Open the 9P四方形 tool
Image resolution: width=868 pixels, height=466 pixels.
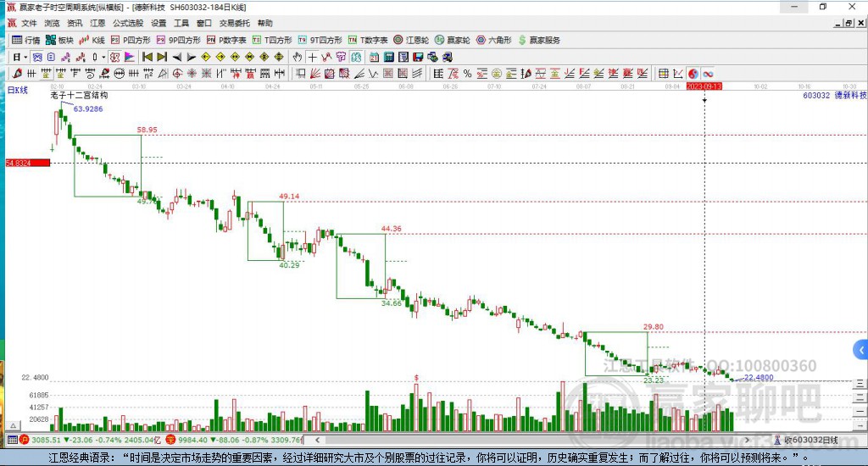[x=178, y=40]
